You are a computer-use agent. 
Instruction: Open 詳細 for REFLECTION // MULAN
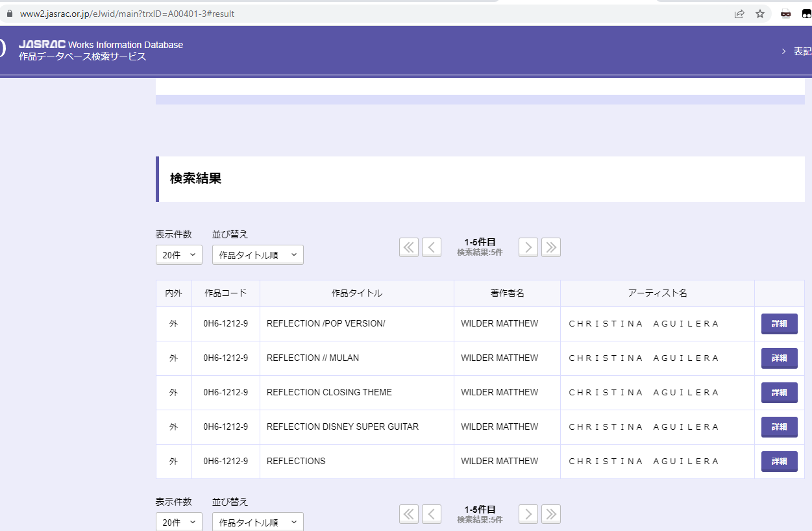tap(779, 358)
